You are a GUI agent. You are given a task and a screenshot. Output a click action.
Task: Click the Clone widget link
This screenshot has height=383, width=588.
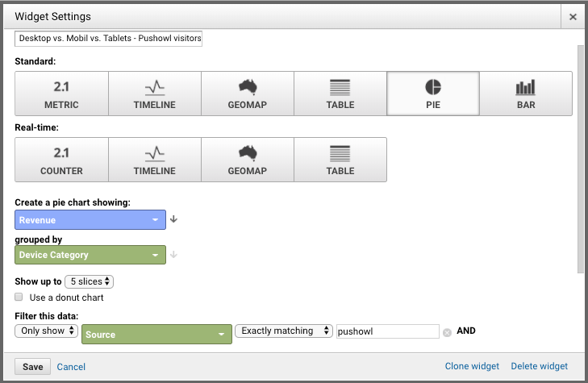[472, 366]
